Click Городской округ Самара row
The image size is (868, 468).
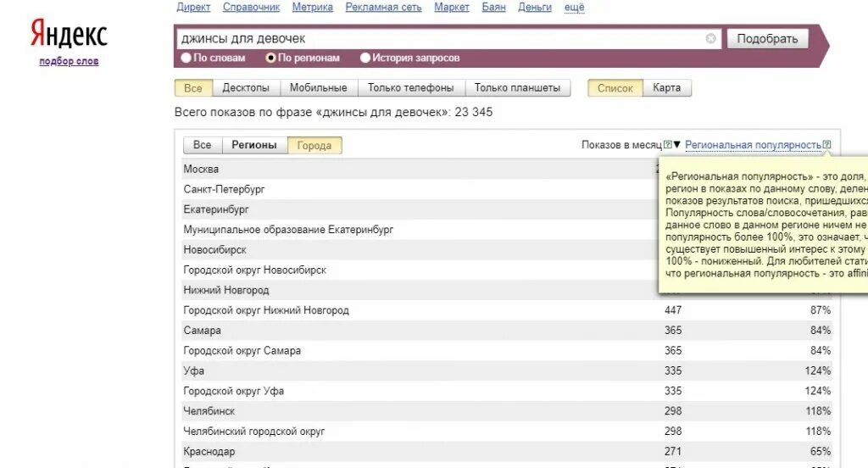pos(507,351)
